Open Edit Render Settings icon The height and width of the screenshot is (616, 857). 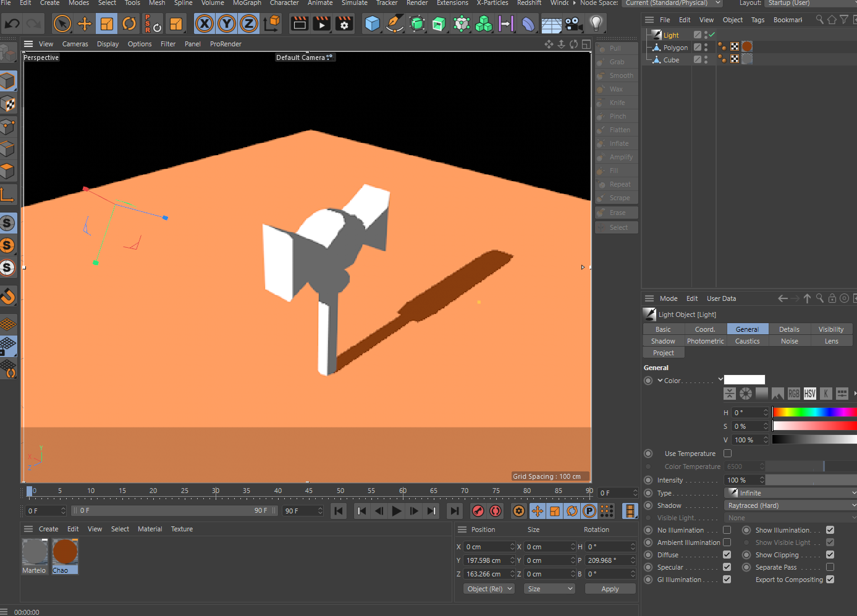click(x=344, y=24)
